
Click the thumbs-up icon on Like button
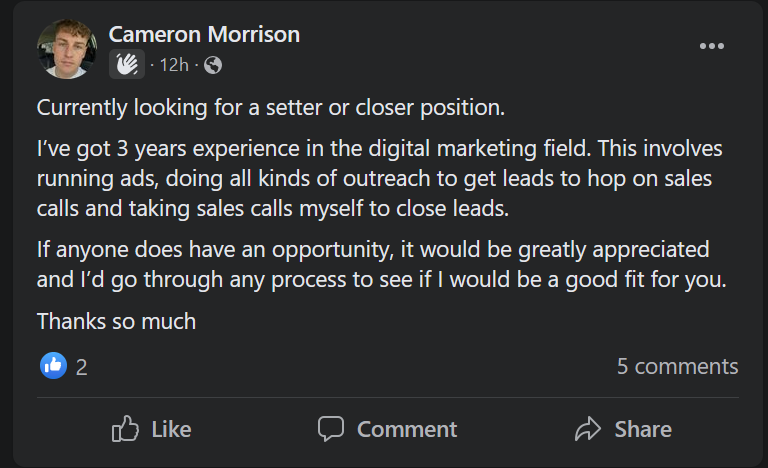(x=126, y=429)
